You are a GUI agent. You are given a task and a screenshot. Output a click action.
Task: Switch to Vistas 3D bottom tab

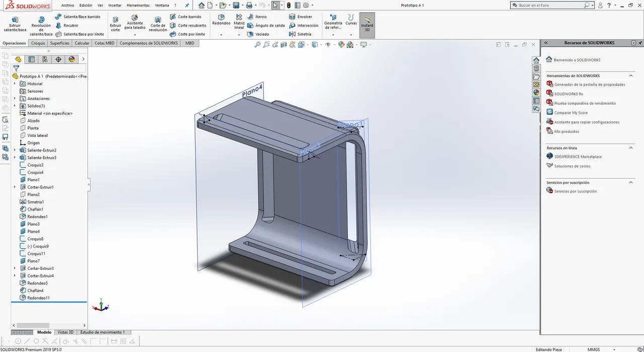pos(65,332)
